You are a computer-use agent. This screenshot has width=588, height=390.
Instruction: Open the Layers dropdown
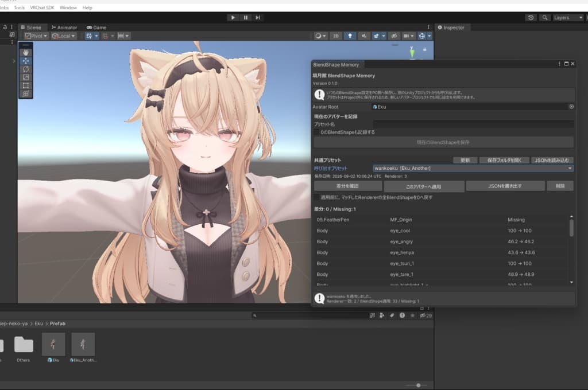[x=568, y=18]
